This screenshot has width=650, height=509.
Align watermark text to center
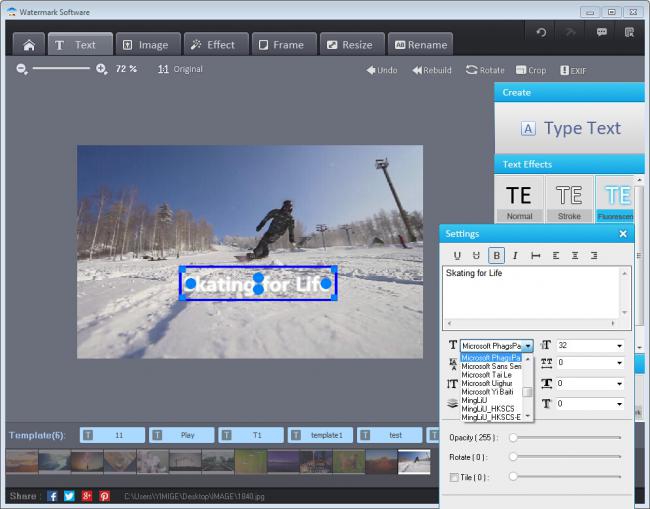(x=575, y=256)
